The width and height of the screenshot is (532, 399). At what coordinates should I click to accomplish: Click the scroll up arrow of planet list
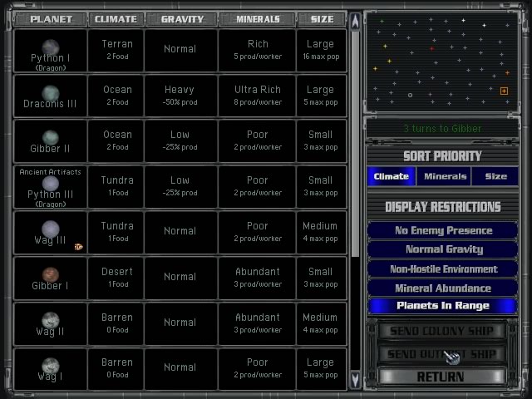[x=355, y=21]
